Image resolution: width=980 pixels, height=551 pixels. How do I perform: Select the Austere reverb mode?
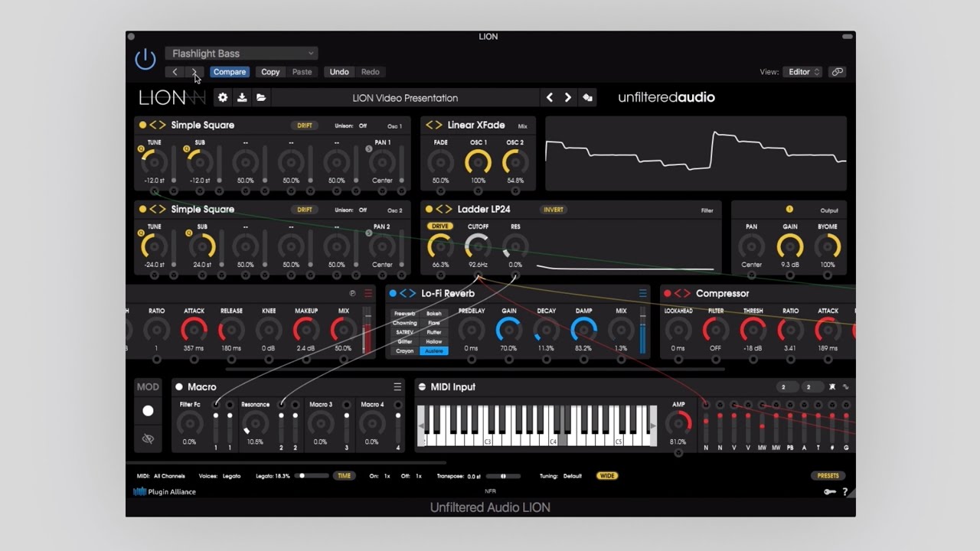click(434, 350)
